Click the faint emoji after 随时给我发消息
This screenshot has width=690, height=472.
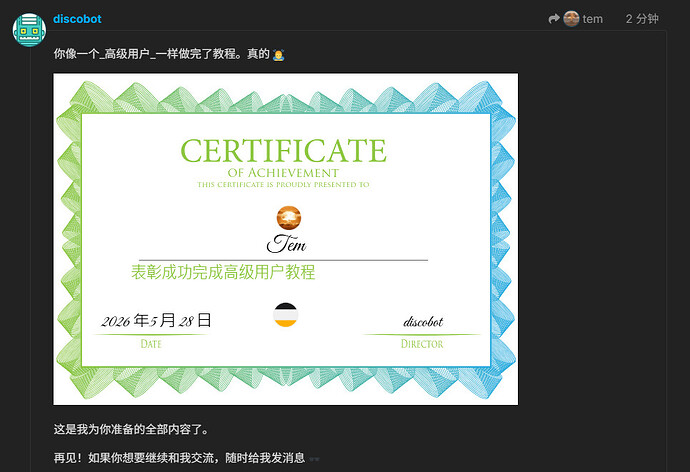(314, 459)
